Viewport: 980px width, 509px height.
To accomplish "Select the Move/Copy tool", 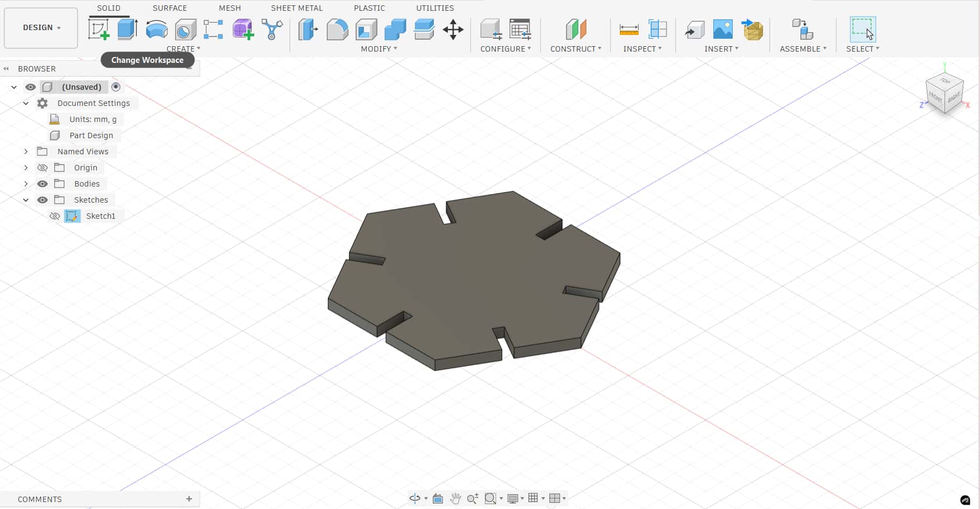I will [x=453, y=29].
